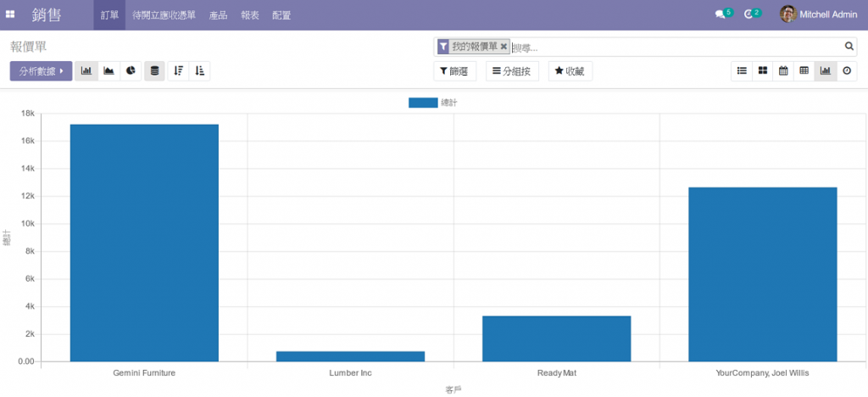The image size is (868, 397).
Task: Click the Gemini Furniture bar
Action: point(144,243)
